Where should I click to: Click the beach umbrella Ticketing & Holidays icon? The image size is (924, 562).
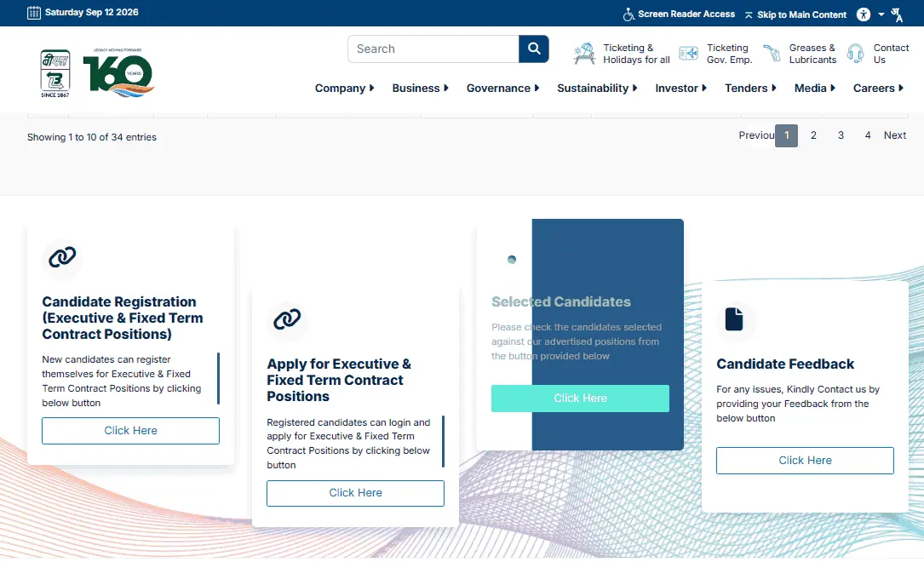pos(584,54)
